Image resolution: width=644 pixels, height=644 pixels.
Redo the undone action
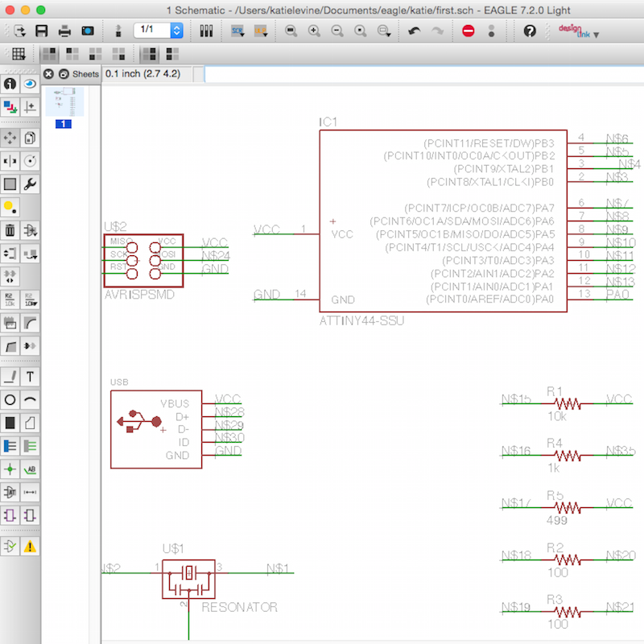tap(437, 31)
